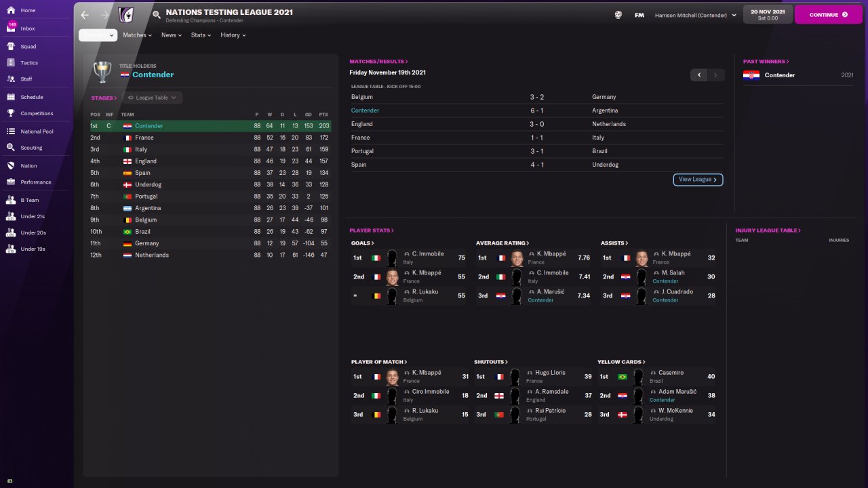Click the Continue button
The width and height of the screenshot is (868, 488).
(829, 14)
